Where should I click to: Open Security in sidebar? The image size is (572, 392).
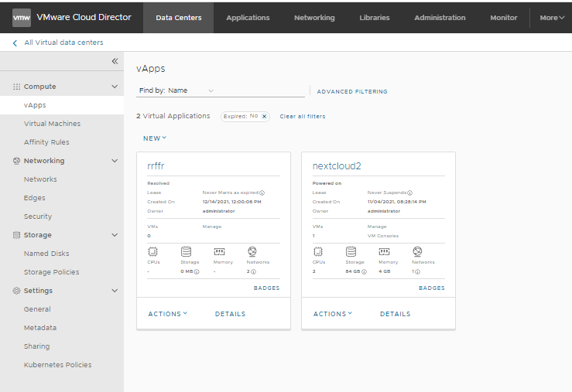(38, 216)
